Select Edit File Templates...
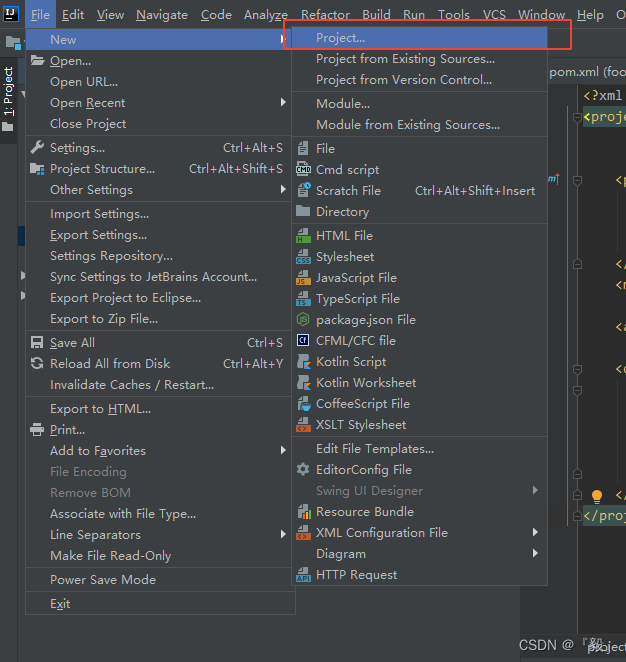 point(420,448)
